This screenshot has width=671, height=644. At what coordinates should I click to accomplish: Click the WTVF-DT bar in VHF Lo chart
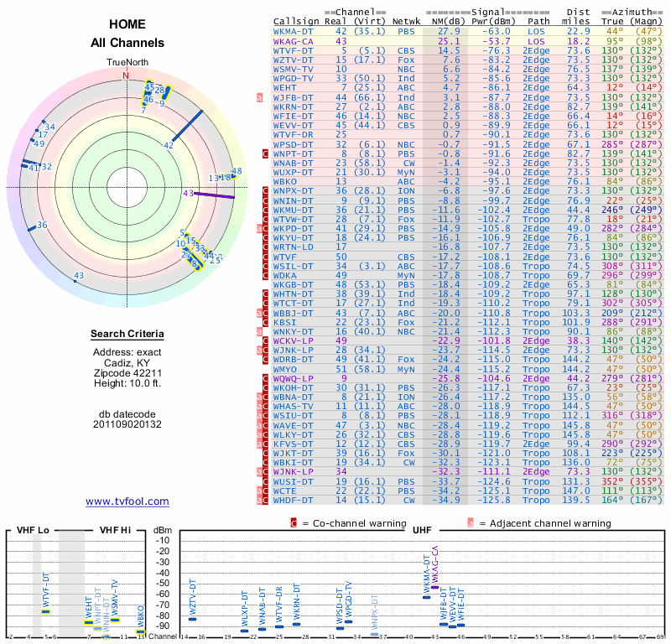coord(46,611)
